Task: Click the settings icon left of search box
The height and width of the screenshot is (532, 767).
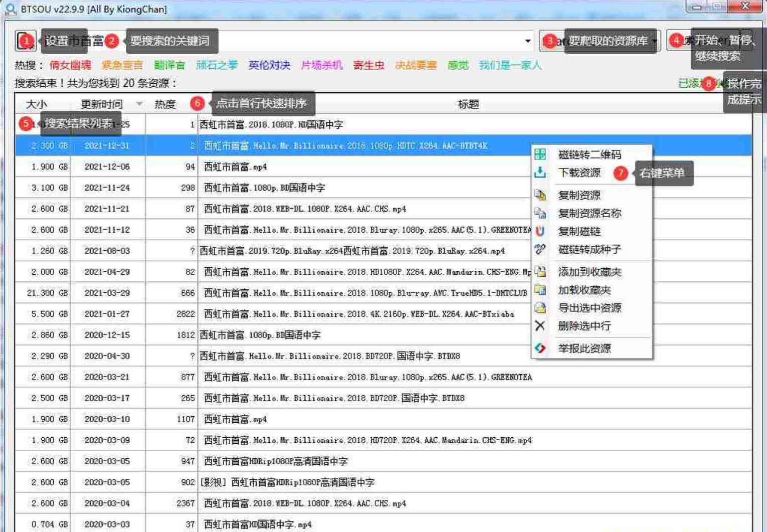Action: tap(25, 41)
